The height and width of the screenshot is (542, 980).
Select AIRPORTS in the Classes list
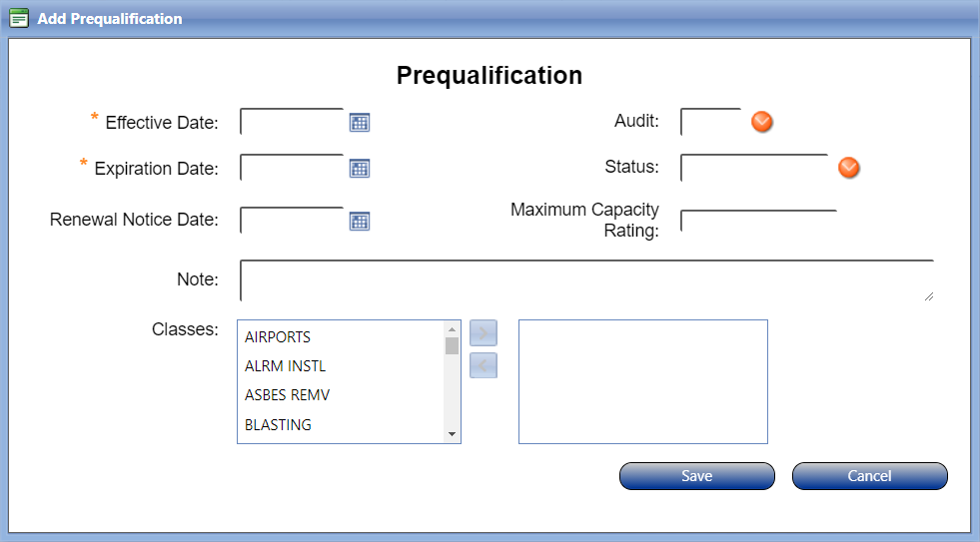click(x=278, y=337)
